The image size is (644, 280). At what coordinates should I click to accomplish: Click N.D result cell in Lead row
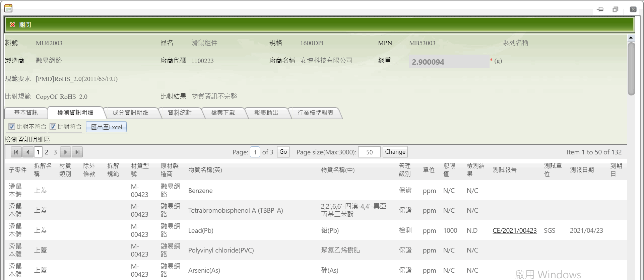click(472, 230)
